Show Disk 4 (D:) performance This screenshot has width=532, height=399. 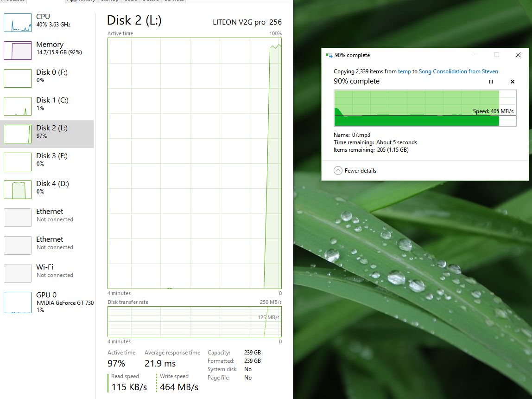click(47, 189)
